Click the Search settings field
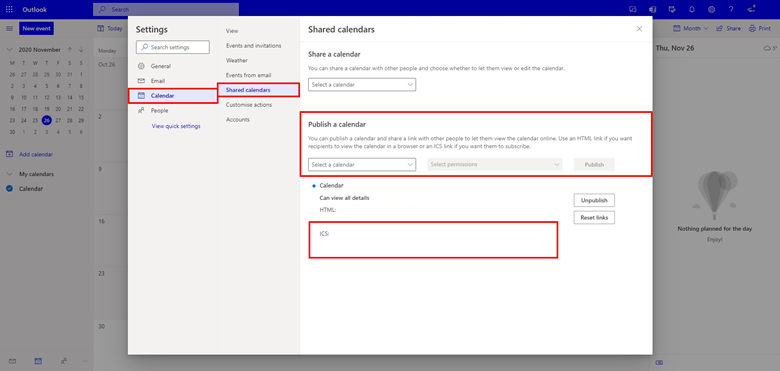Image resolution: width=780 pixels, height=371 pixels. click(173, 47)
